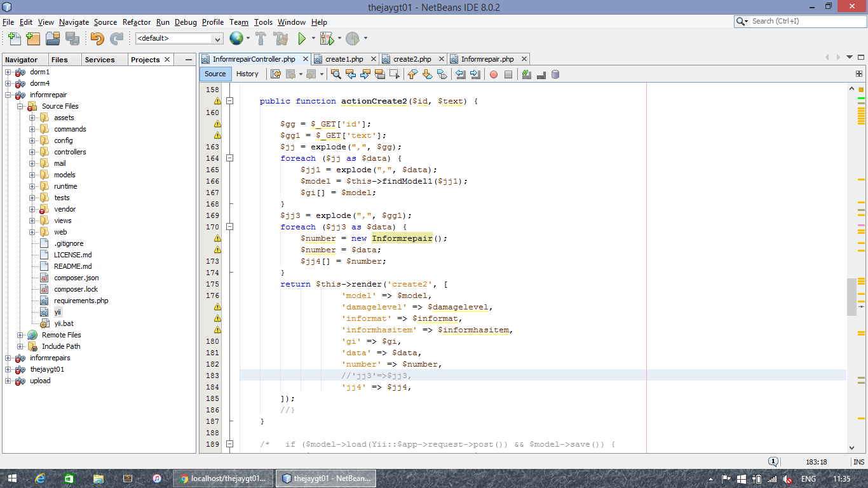Switch editor to History view
Image resolution: width=868 pixels, height=488 pixels.
248,74
